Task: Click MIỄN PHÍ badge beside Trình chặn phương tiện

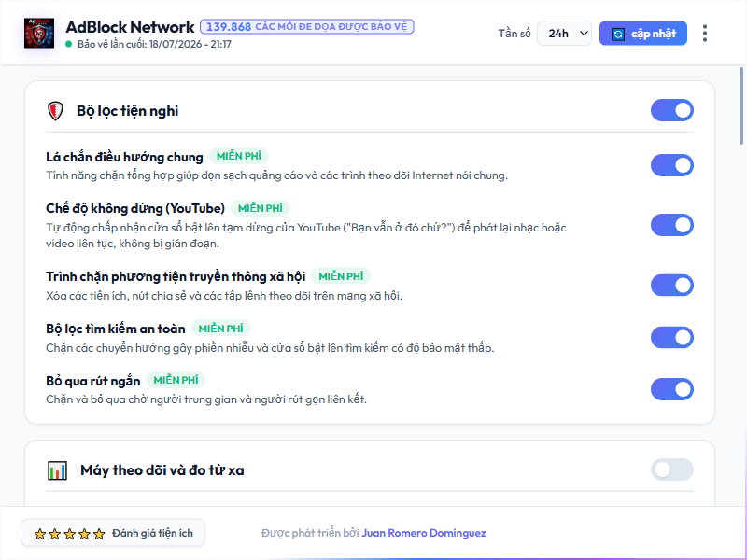Action: pos(341,276)
